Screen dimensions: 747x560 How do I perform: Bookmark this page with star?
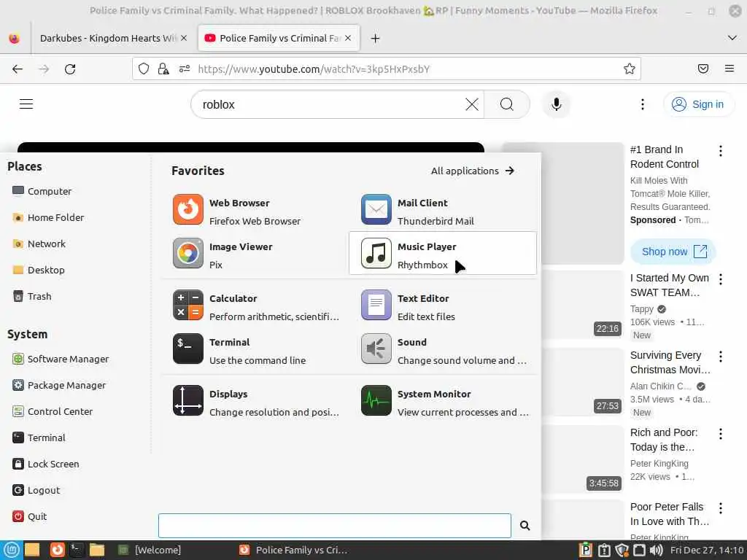pos(630,69)
